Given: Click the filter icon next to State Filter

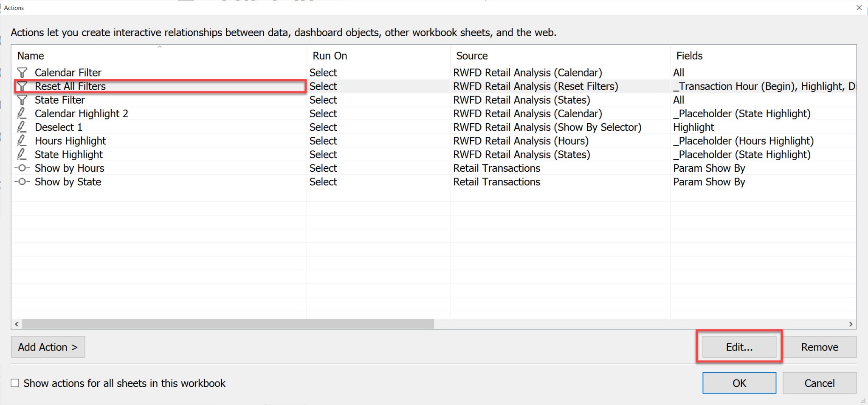Looking at the screenshot, I should 22,100.
